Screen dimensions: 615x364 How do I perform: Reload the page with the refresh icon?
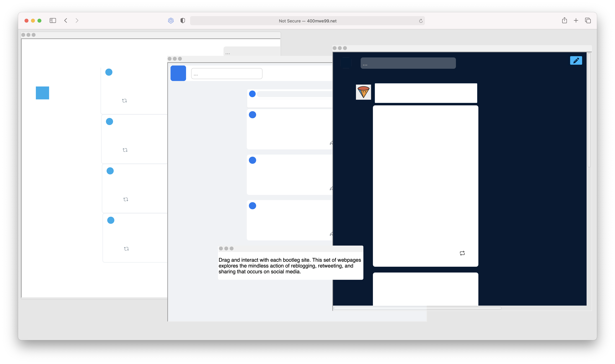(x=421, y=21)
